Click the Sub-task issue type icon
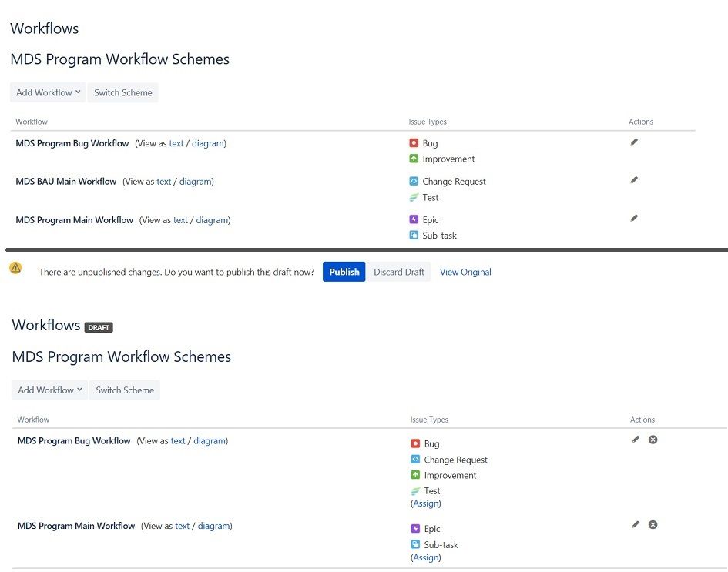The height and width of the screenshot is (572, 728). [414, 236]
